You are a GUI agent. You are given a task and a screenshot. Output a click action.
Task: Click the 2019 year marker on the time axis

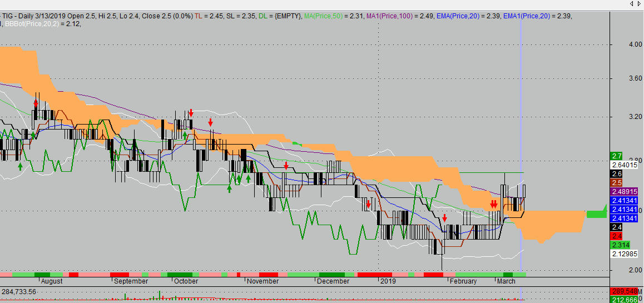click(x=386, y=281)
